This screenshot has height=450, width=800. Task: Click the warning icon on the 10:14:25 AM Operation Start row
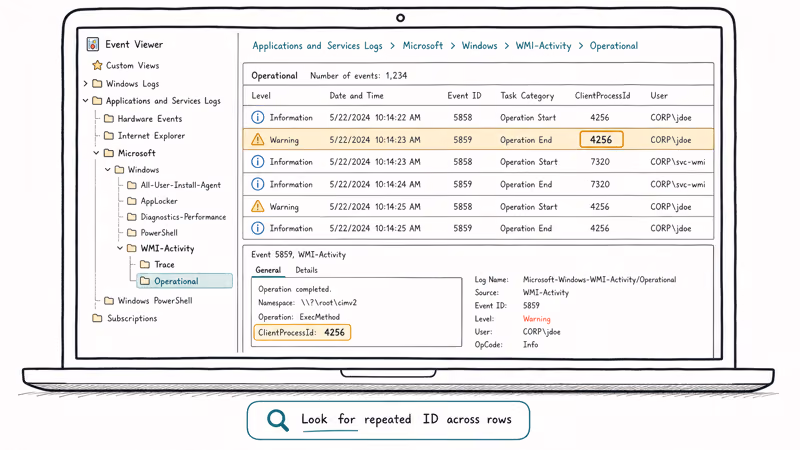point(258,206)
